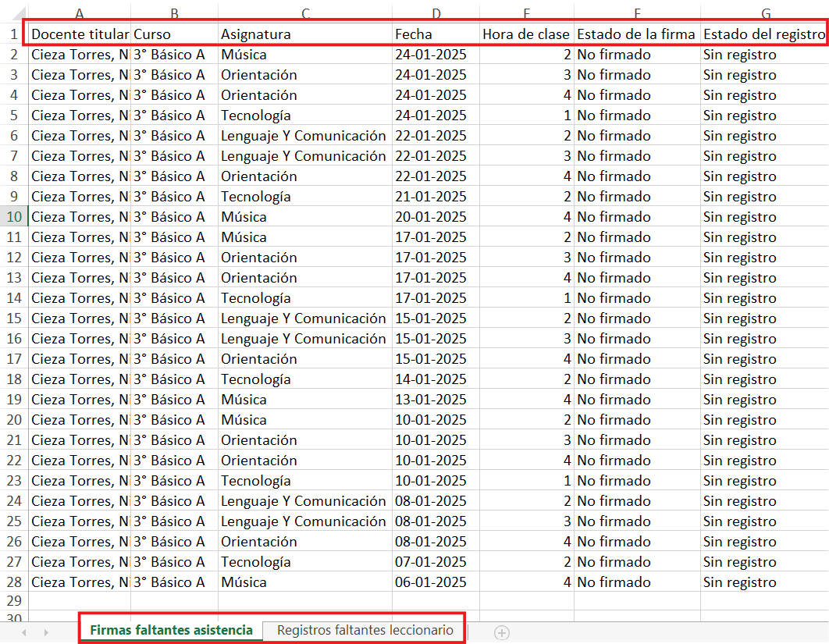
Task: Click Lenguaje Y Comunicación cell in row 24
Action: [305, 501]
